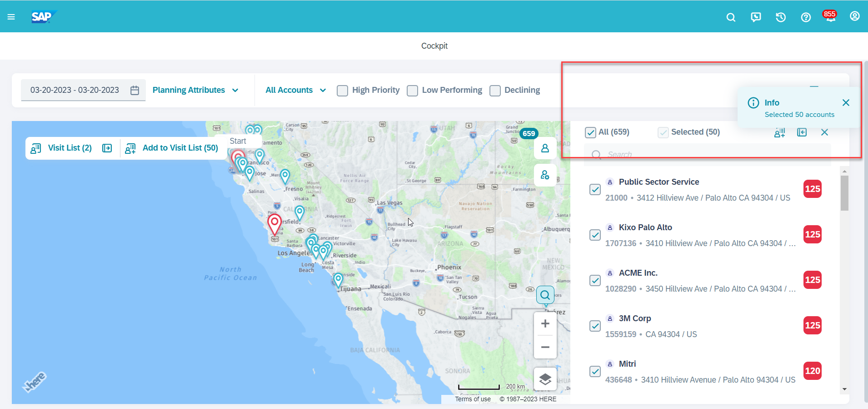Toggle the Selected (50) checkbox

point(663,132)
